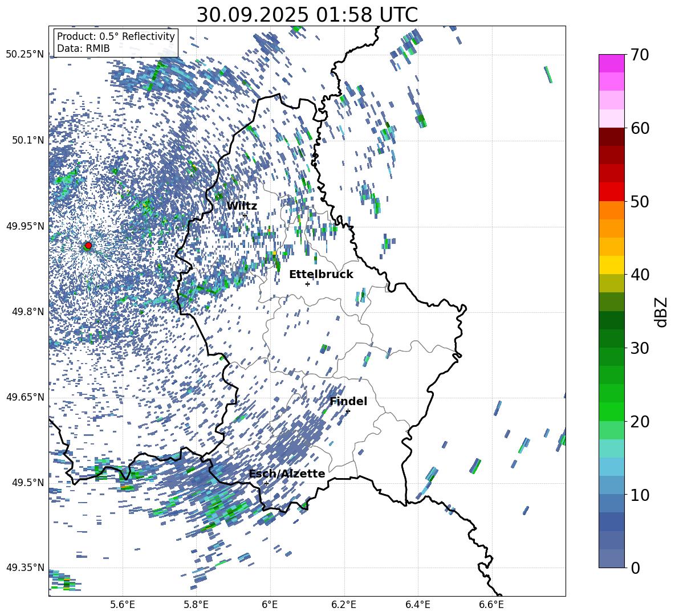Click the dBZ colorbar axis label
The height and width of the screenshot is (616, 675).
pos(662,312)
